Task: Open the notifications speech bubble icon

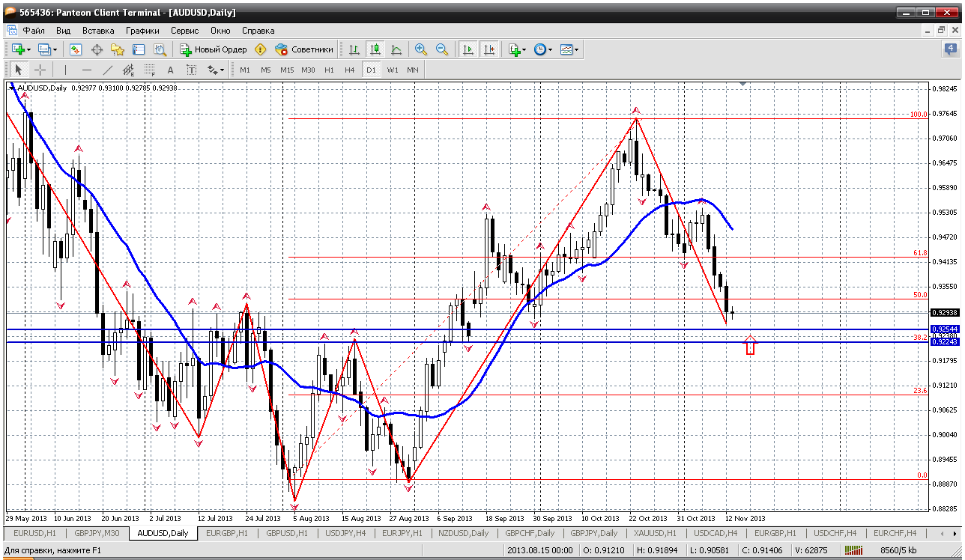Action: point(950,49)
